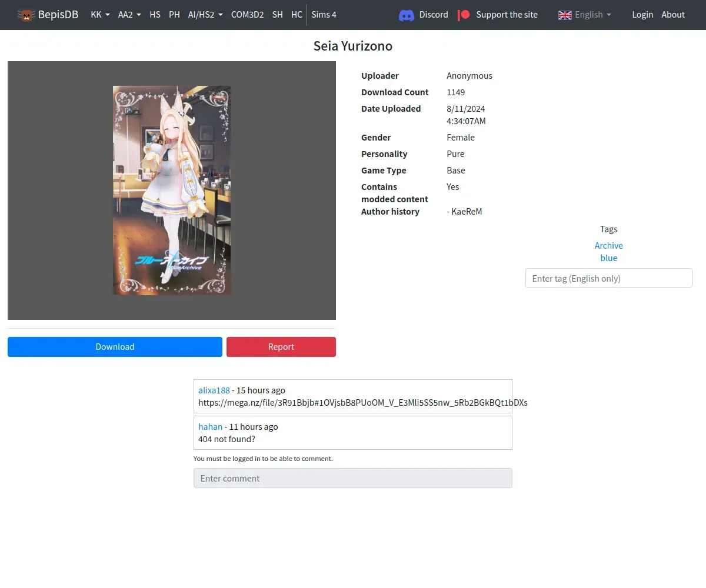The image size is (706, 588).
Task: Click the Personality value Pure
Action: coord(455,154)
